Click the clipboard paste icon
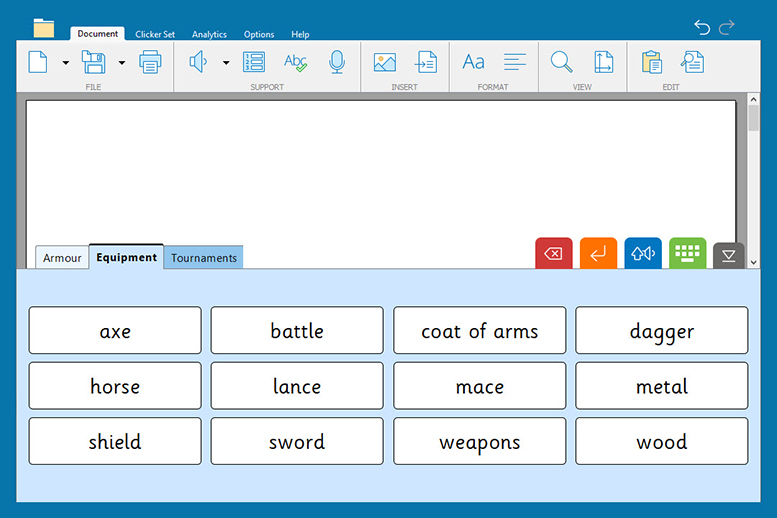 [x=651, y=63]
